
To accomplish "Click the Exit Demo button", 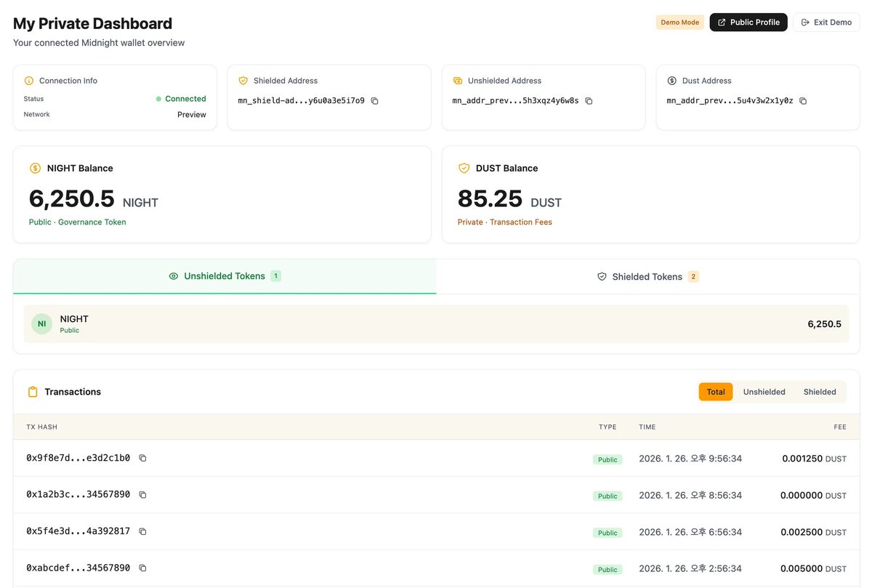I will (826, 23).
